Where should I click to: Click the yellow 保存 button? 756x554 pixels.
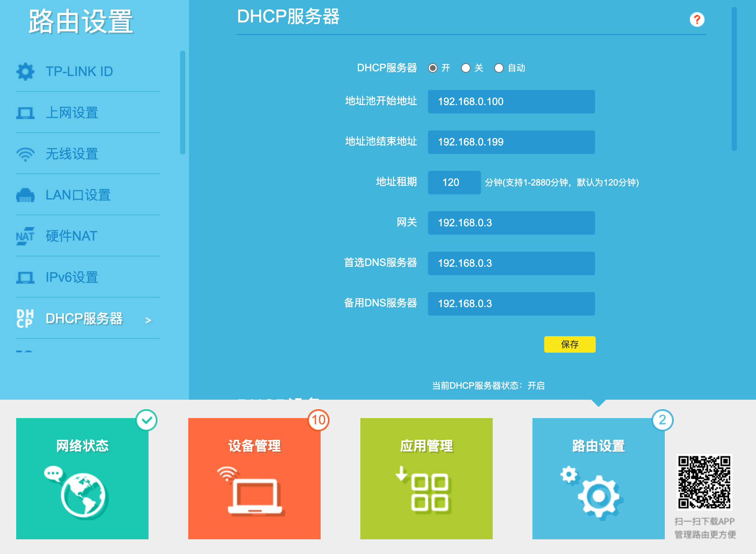[570, 344]
